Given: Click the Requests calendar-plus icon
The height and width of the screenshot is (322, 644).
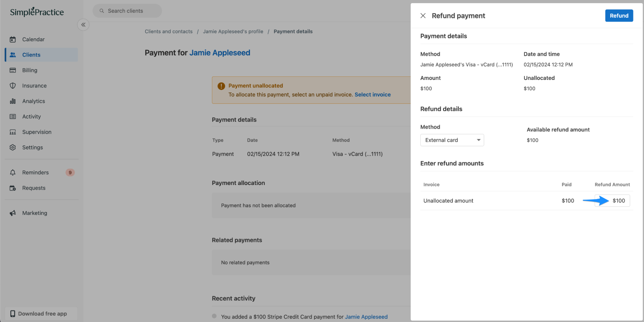Looking at the screenshot, I should coord(13,188).
